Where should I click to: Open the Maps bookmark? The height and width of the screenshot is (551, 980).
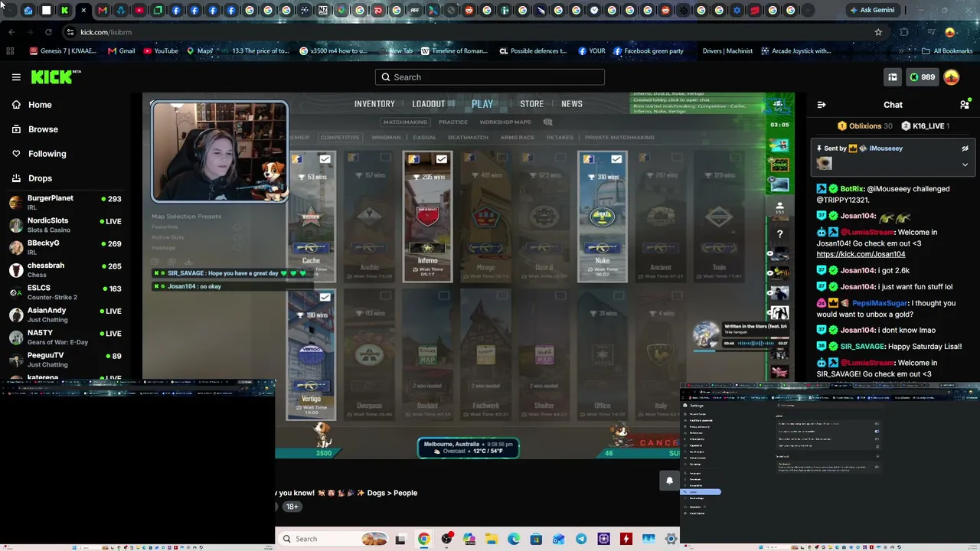(200, 51)
